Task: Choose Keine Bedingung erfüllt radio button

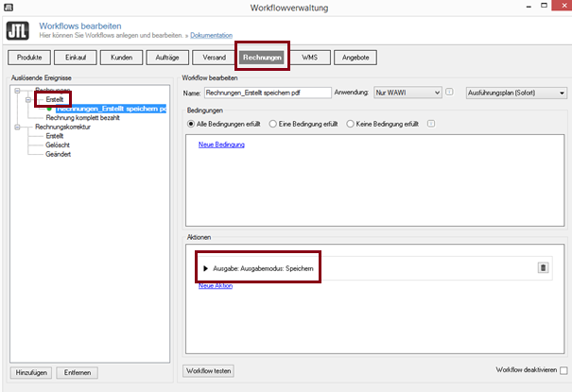Action: (x=350, y=124)
